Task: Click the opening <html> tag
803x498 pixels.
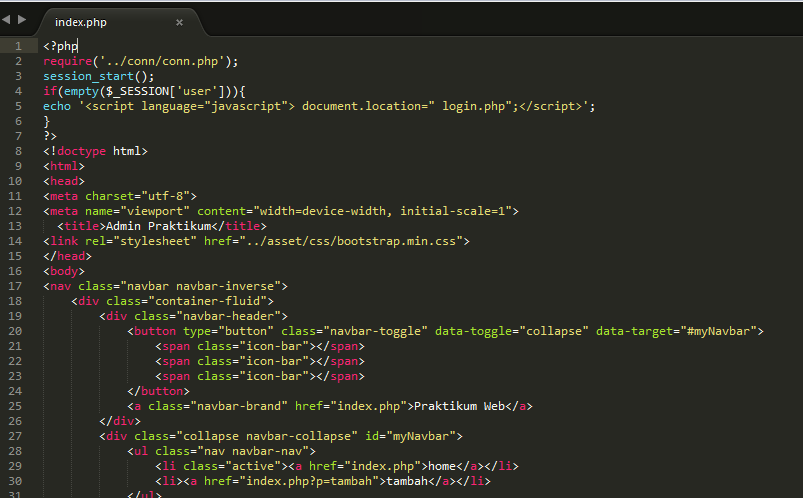Action: pos(64,166)
